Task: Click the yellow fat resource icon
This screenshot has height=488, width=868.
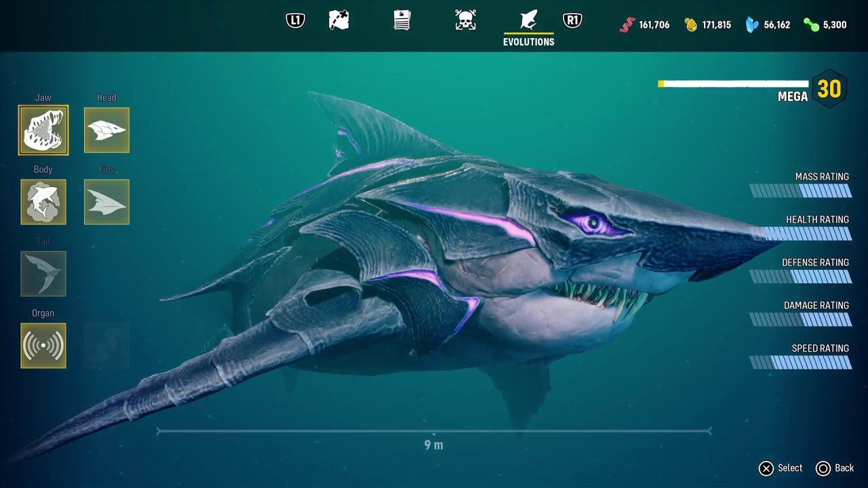Action: point(691,25)
